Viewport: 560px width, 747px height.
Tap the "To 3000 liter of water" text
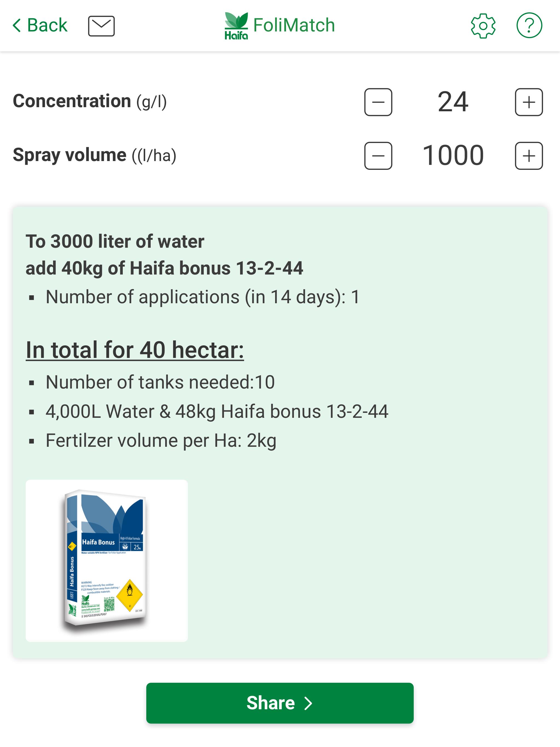pos(115,241)
